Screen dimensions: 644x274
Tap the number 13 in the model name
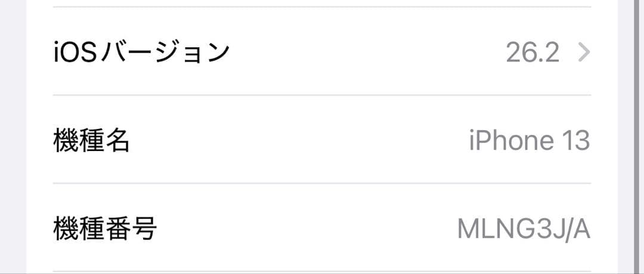[x=575, y=141]
